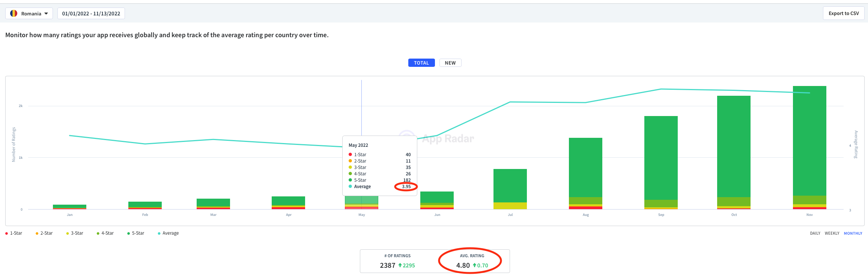This screenshot has height=276, width=868.
Task: Hide the 4-Star legend series
Action: [105, 233]
